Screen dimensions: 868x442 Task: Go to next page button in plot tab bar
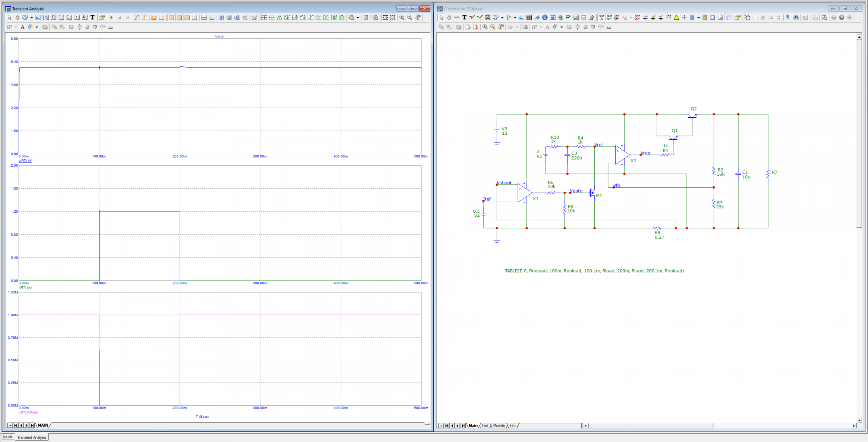(26, 425)
